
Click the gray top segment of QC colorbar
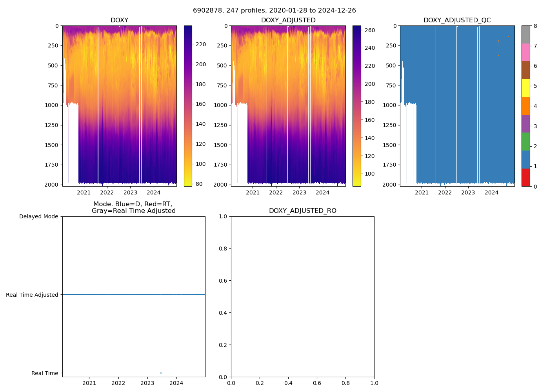click(x=525, y=34)
